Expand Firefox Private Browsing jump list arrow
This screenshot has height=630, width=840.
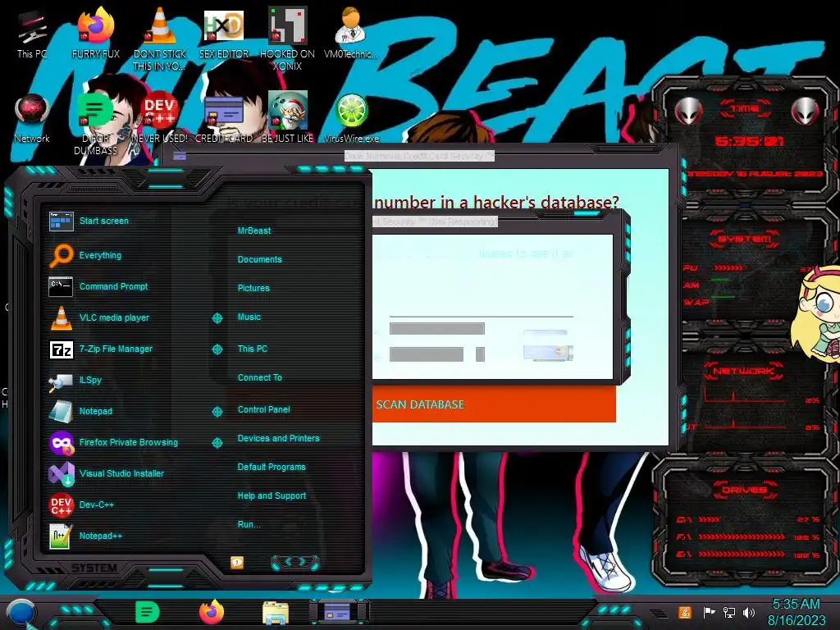[217, 442]
